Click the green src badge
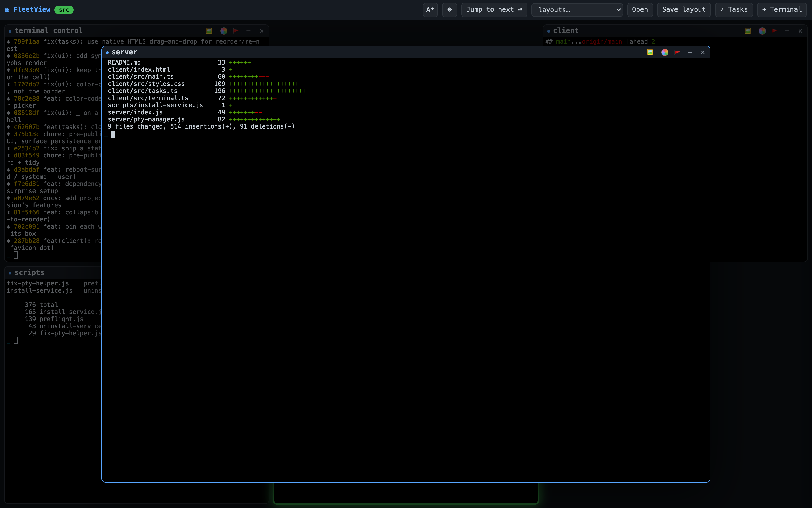 coord(64,10)
